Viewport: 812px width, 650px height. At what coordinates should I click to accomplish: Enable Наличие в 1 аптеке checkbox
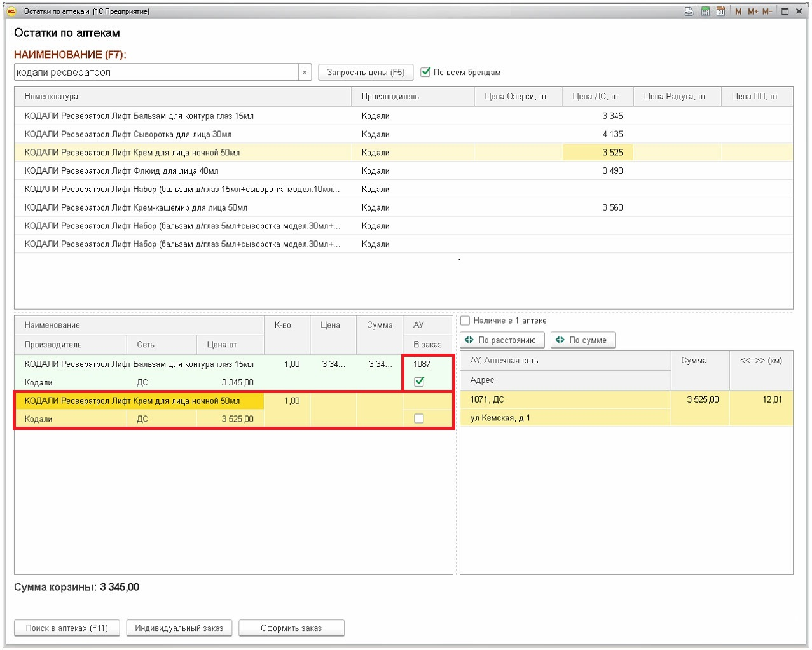coord(465,321)
